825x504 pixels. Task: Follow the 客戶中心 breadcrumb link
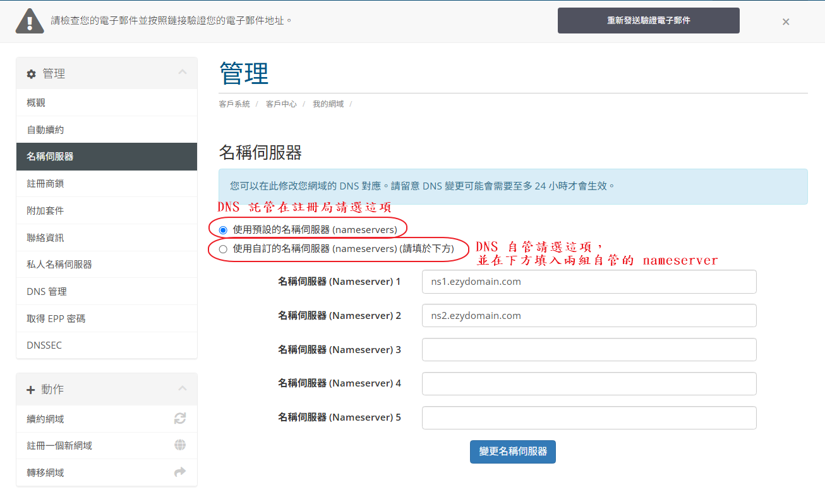coord(281,104)
